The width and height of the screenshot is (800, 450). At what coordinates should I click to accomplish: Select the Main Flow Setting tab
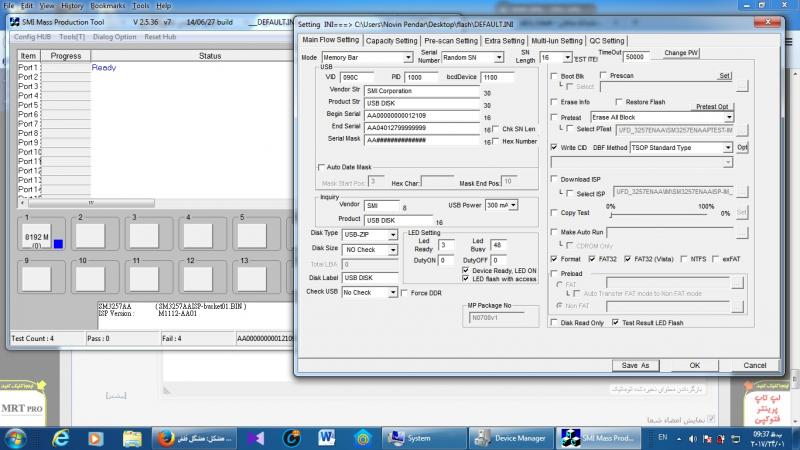click(x=331, y=40)
